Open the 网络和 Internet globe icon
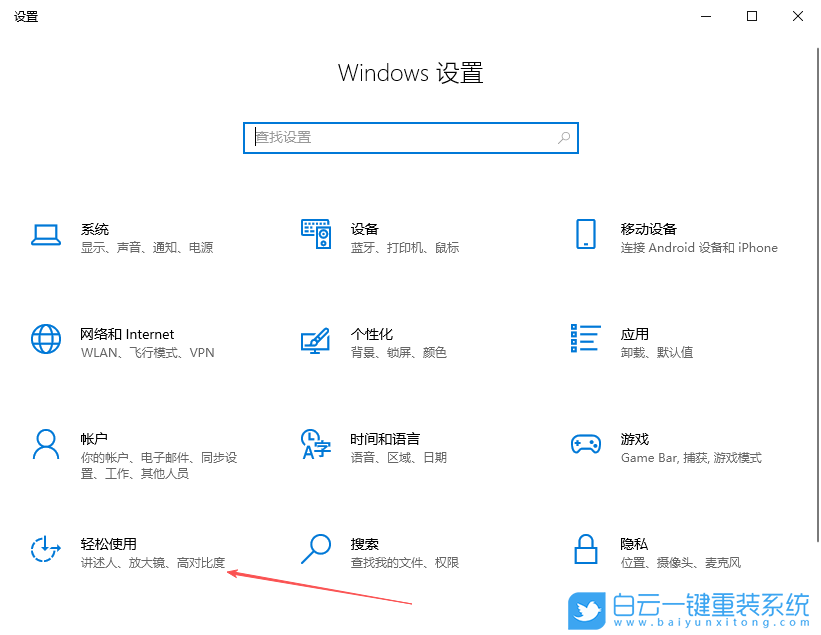 (x=46, y=340)
